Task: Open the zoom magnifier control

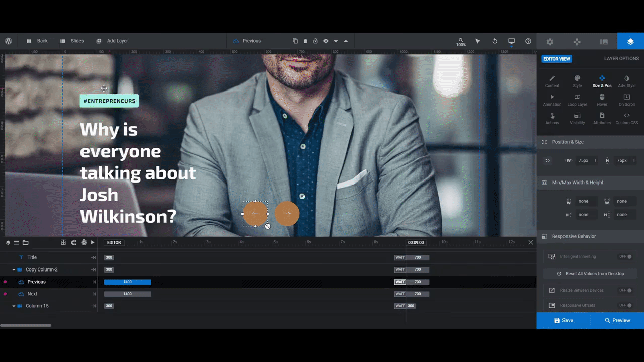Action: pos(461,42)
